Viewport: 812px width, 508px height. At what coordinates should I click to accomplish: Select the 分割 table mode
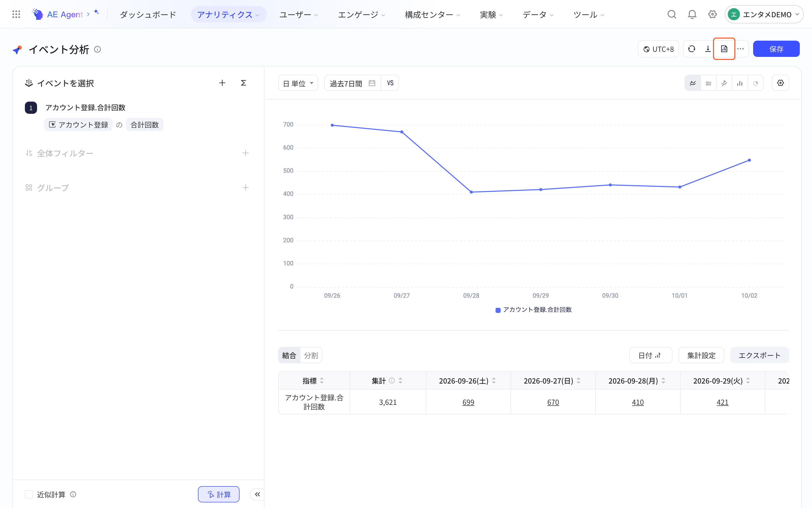click(311, 355)
